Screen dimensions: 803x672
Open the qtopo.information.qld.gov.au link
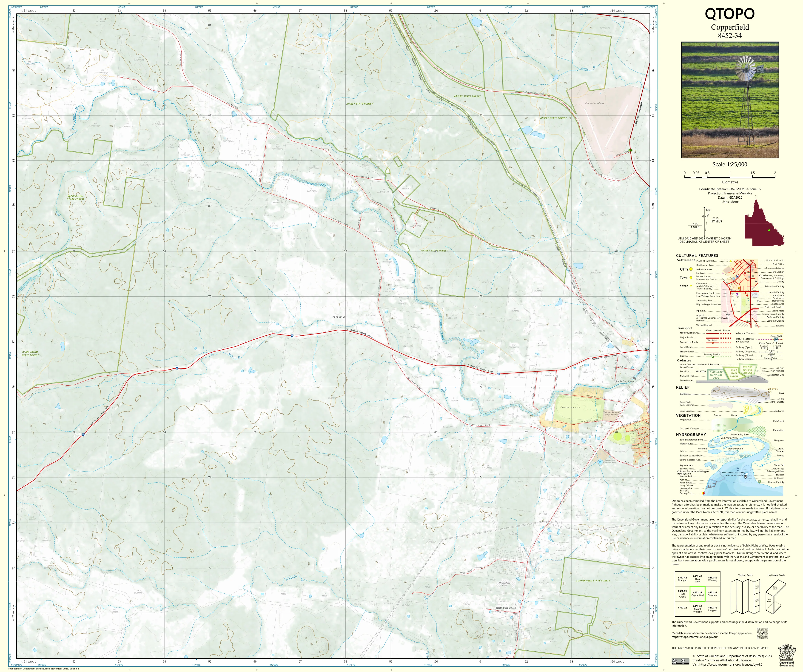[694, 637]
